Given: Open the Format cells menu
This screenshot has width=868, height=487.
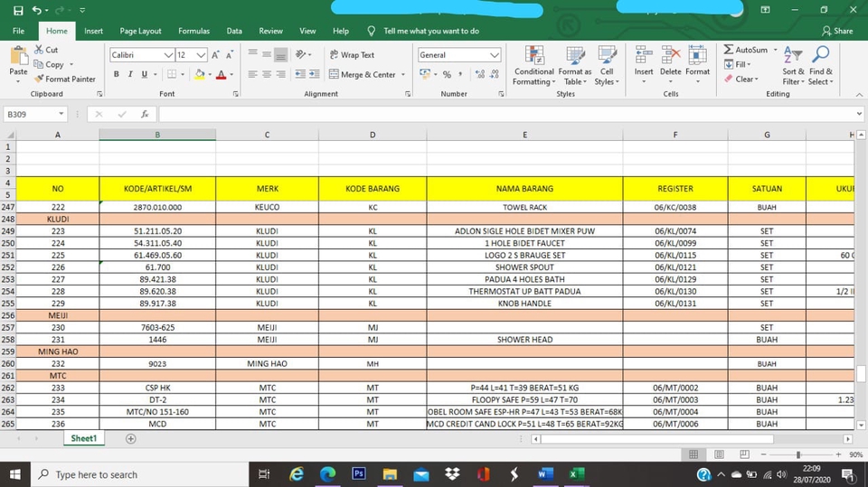Looking at the screenshot, I should click(x=697, y=65).
